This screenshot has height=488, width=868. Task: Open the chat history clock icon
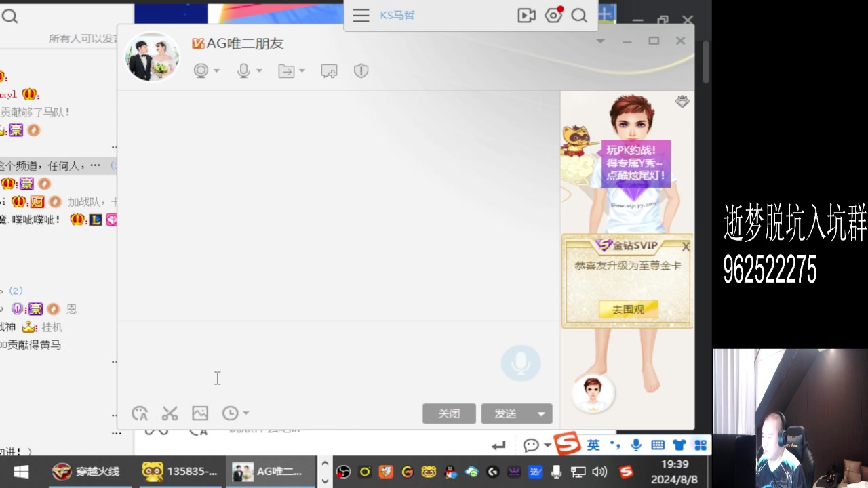click(x=230, y=413)
